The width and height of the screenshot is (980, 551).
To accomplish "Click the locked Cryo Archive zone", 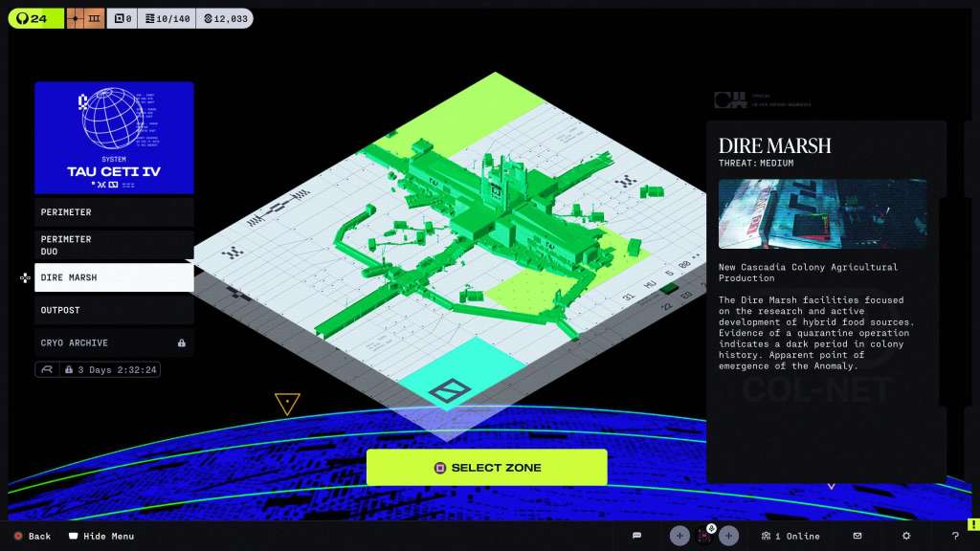I will tap(114, 342).
